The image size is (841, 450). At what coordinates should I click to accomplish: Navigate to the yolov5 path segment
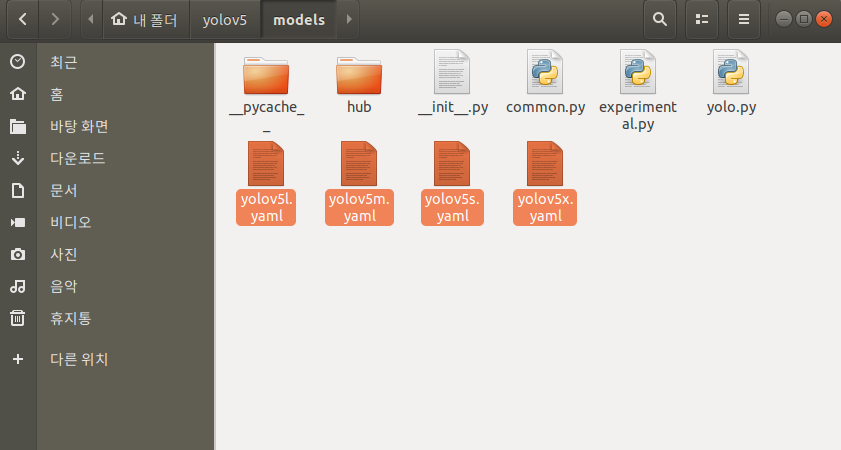click(x=225, y=20)
